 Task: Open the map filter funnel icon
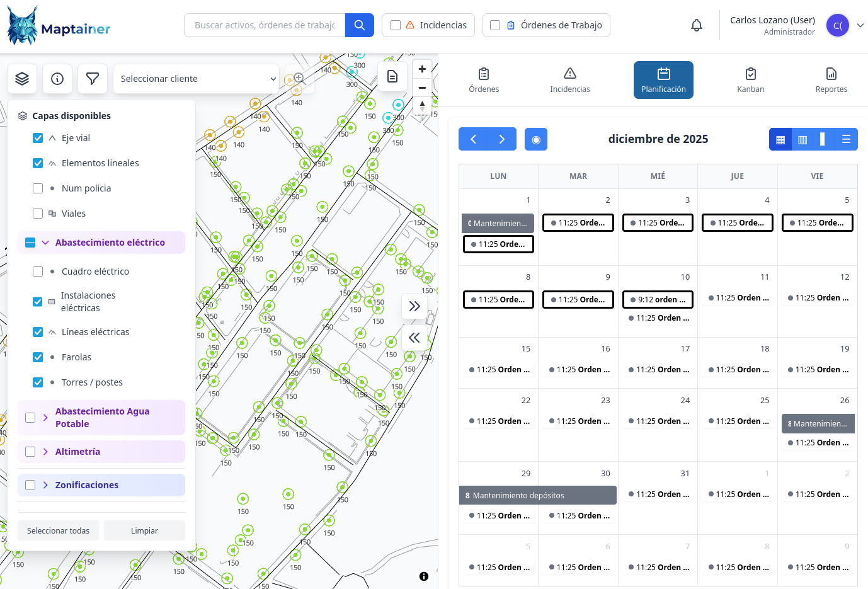pos(92,78)
